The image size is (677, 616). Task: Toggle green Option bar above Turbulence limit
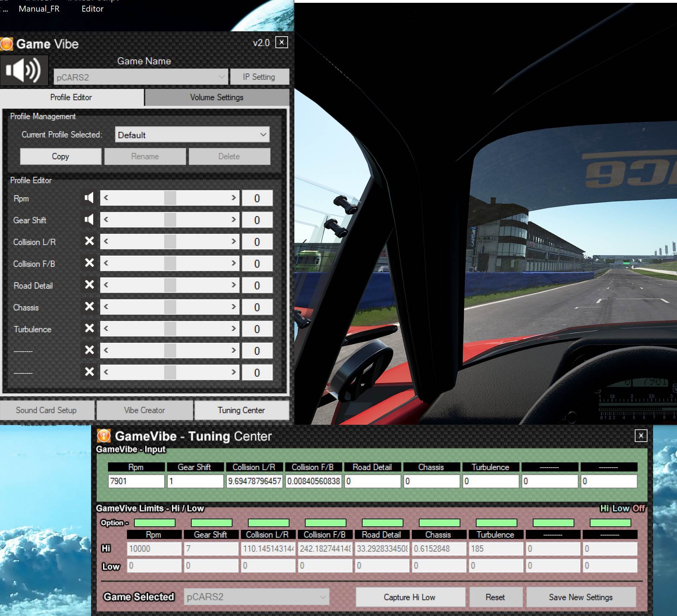(x=496, y=523)
